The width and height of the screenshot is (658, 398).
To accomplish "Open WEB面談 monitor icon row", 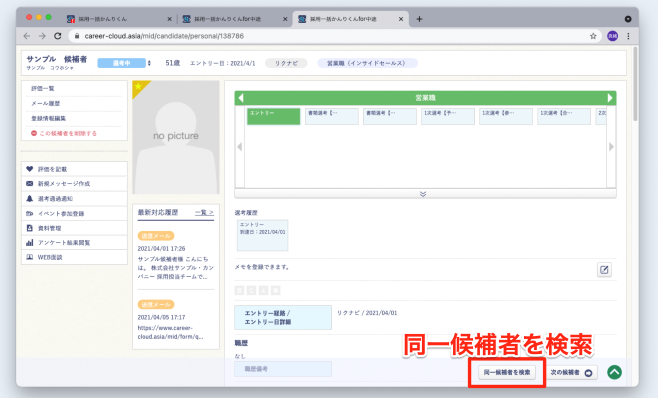I will click(x=74, y=257).
